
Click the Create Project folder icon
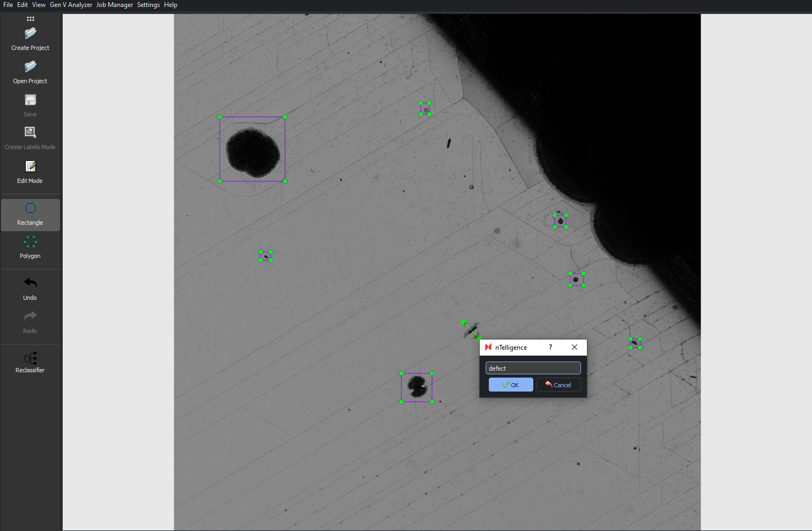pyautogui.click(x=31, y=34)
